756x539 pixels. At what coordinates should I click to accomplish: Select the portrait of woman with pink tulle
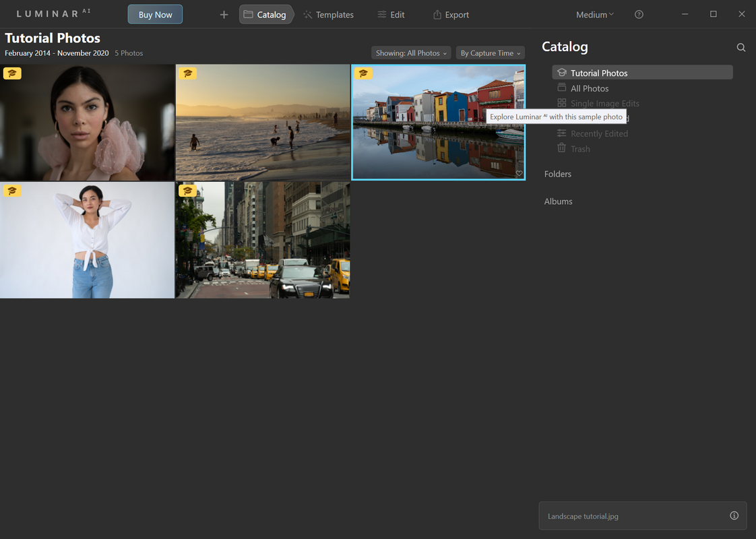point(88,123)
